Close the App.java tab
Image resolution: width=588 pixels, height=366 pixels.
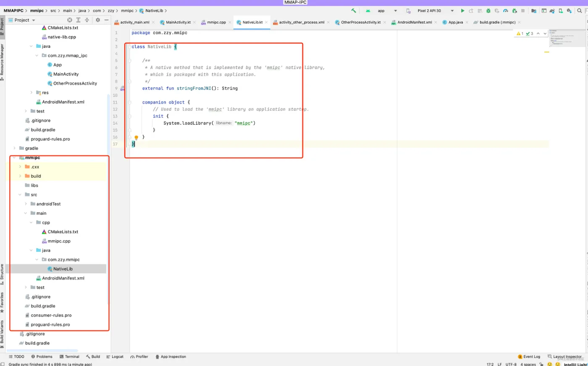click(467, 22)
